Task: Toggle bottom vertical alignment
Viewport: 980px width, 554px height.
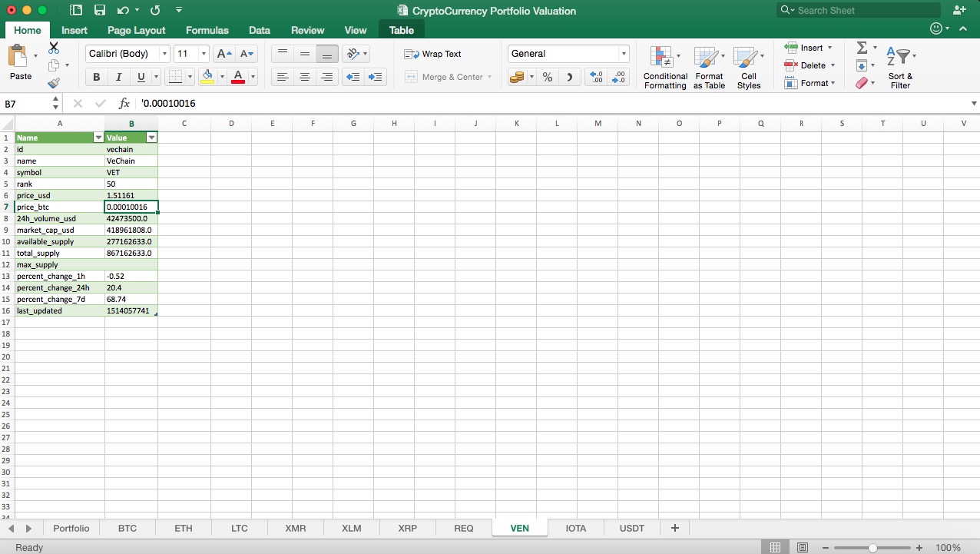Action: pos(327,53)
